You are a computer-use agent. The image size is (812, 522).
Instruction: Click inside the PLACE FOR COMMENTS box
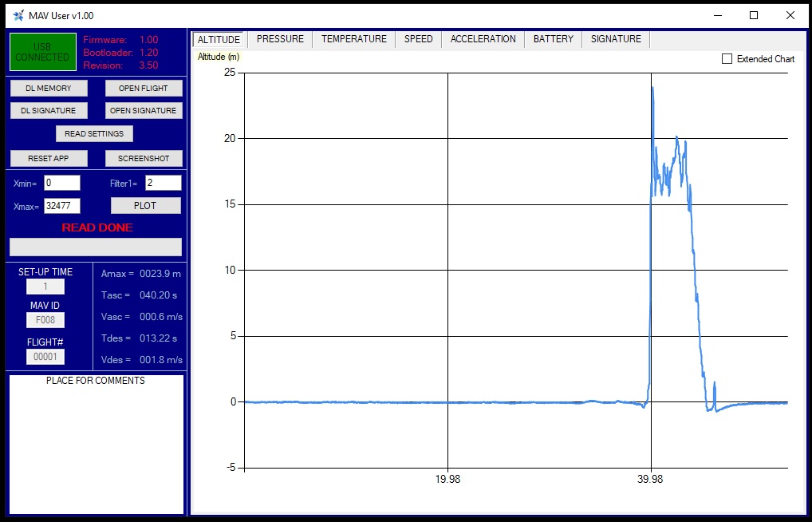pyautogui.click(x=97, y=445)
